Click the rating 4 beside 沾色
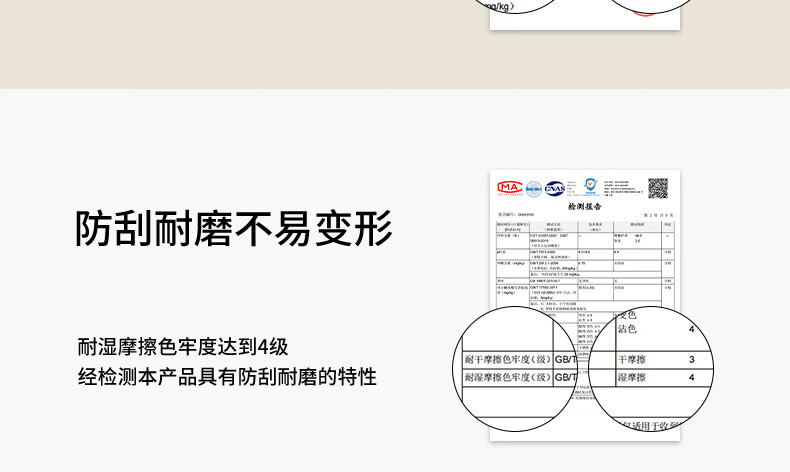 tap(691, 329)
